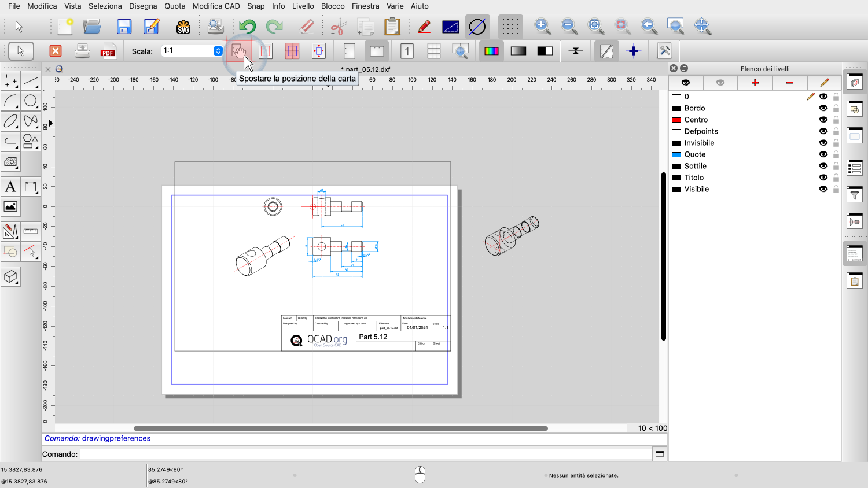Click the Comando input field
Image resolution: width=868 pixels, height=488 pixels.
tap(365, 454)
